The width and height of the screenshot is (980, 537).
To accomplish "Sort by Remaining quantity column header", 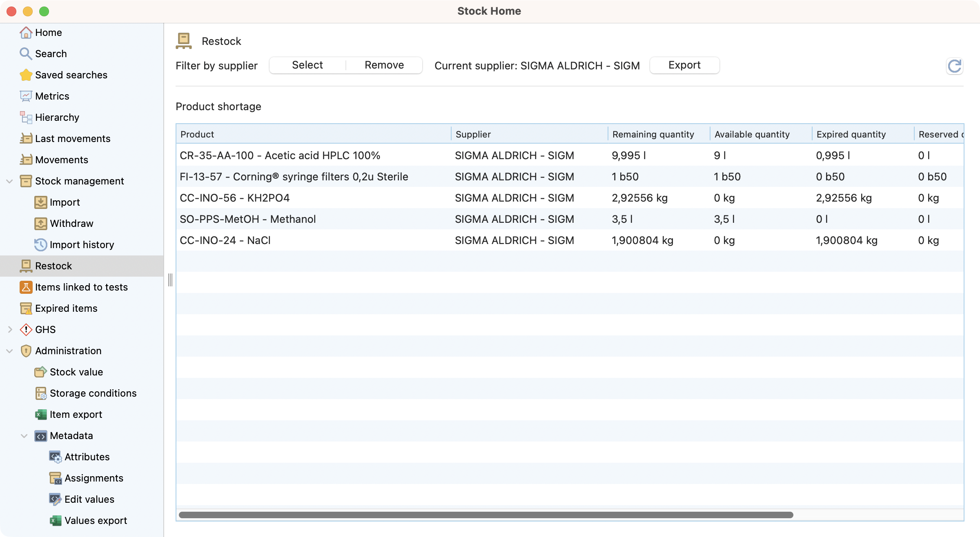I will tap(653, 134).
